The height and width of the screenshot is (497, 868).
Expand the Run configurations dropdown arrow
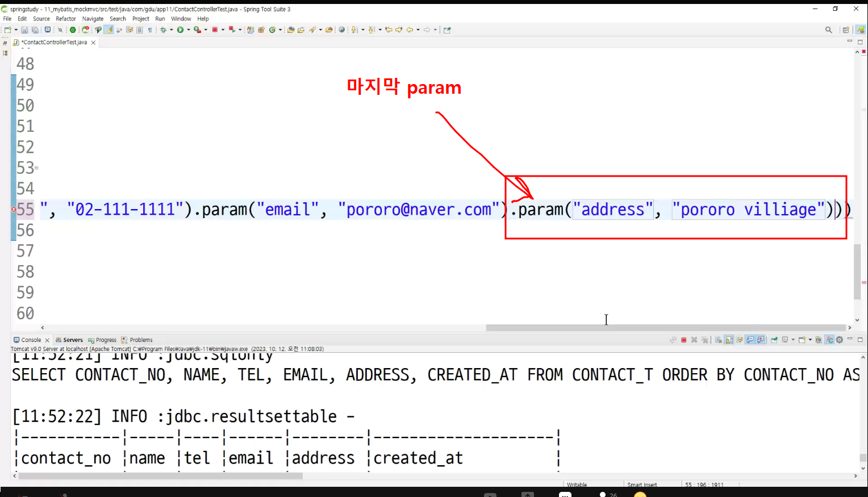(188, 30)
